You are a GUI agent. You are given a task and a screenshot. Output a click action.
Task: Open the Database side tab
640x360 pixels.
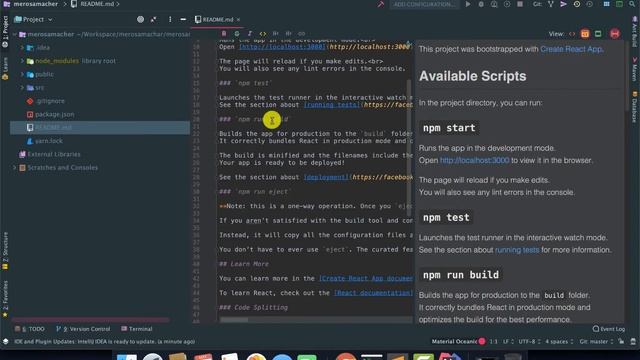coord(635,106)
